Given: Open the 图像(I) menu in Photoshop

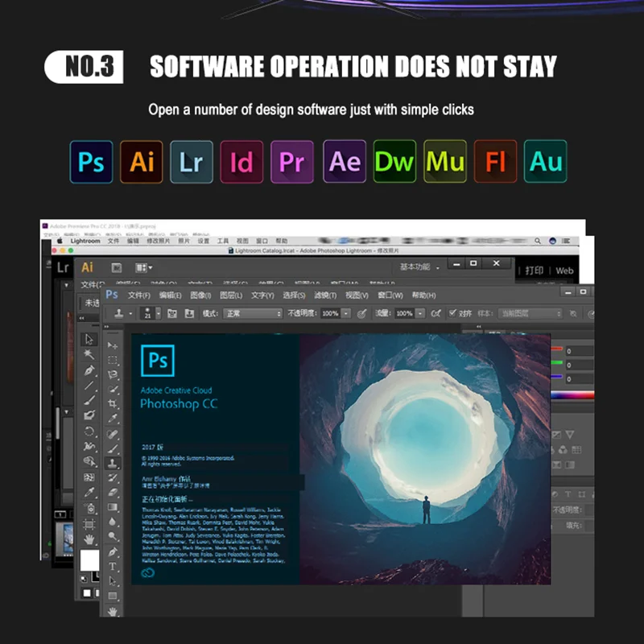Looking at the screenshot, I should [200, 295].
